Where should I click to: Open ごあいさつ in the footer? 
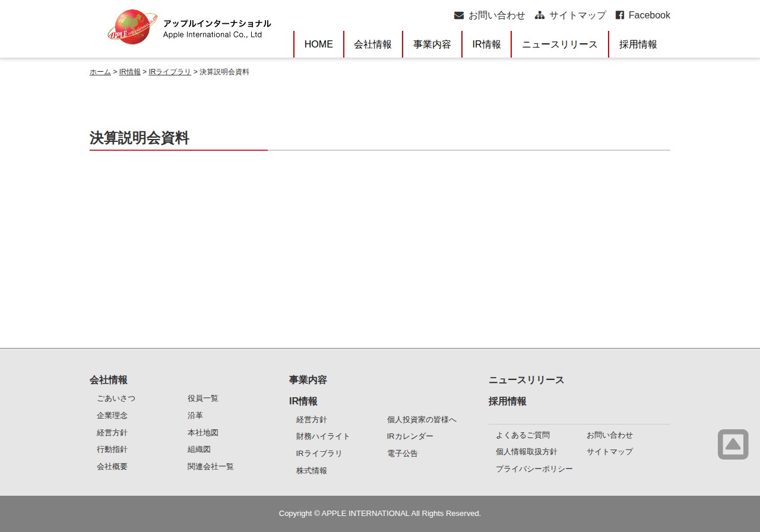point(116,398)
